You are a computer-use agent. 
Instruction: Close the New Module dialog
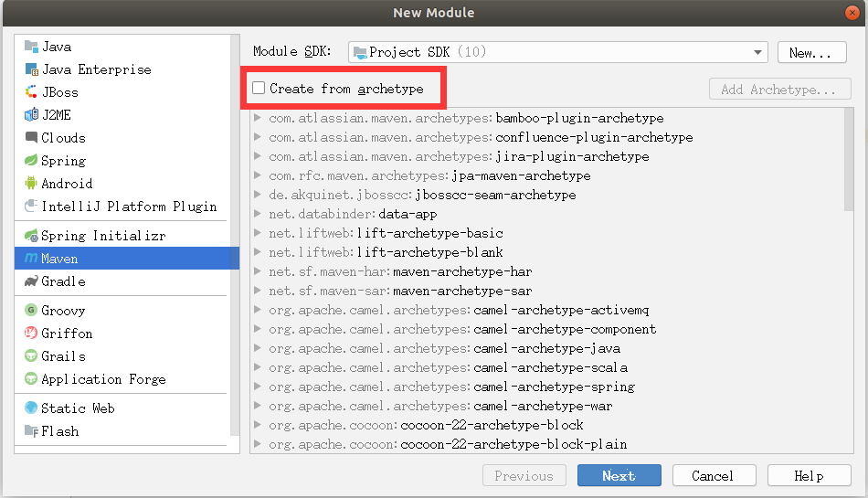pyautogui.click(x=852, y=12)
